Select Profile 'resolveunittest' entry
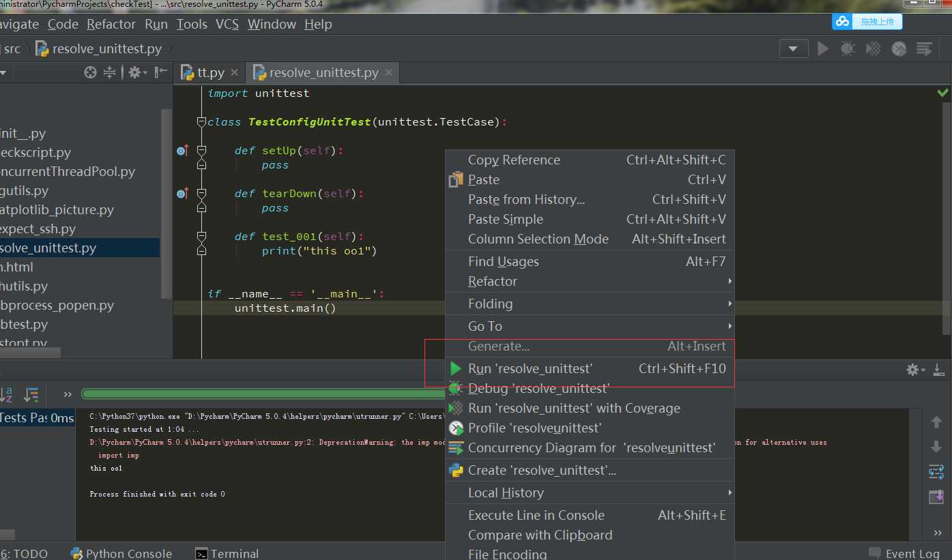 (590, 428)
